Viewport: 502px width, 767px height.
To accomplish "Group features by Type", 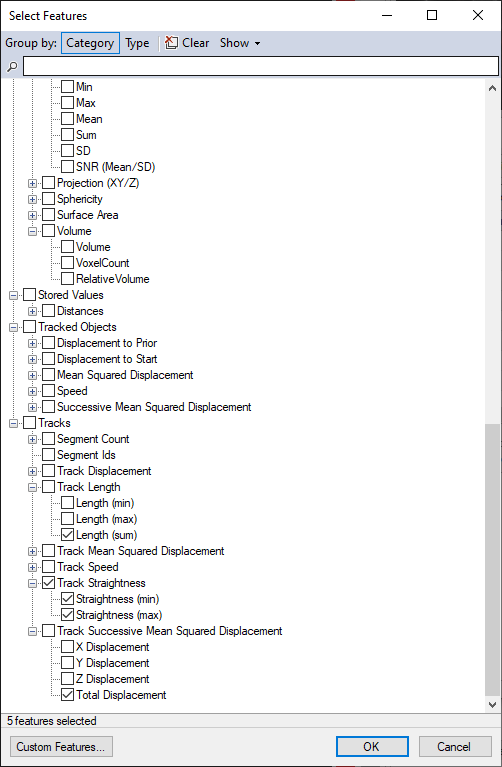I will [137, 43].
